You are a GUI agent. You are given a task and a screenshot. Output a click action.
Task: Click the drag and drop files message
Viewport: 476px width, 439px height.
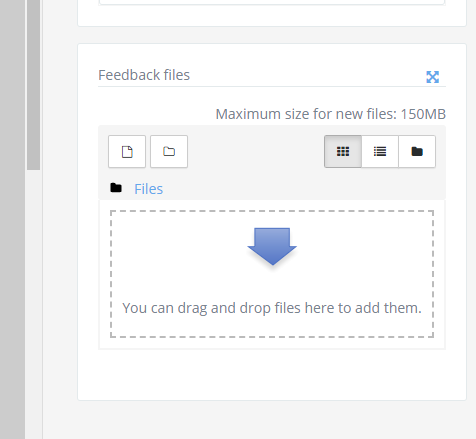272,308
